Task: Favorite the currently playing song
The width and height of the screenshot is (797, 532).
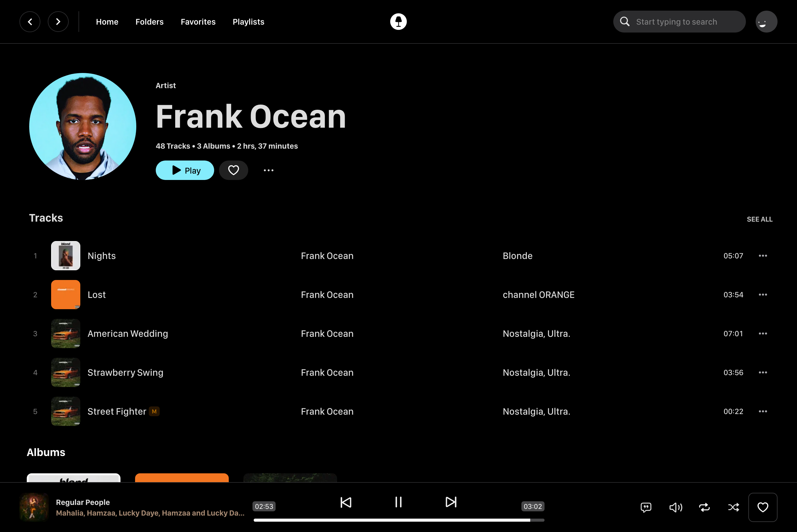Action: pyautogui.click(x=763, y=507)
